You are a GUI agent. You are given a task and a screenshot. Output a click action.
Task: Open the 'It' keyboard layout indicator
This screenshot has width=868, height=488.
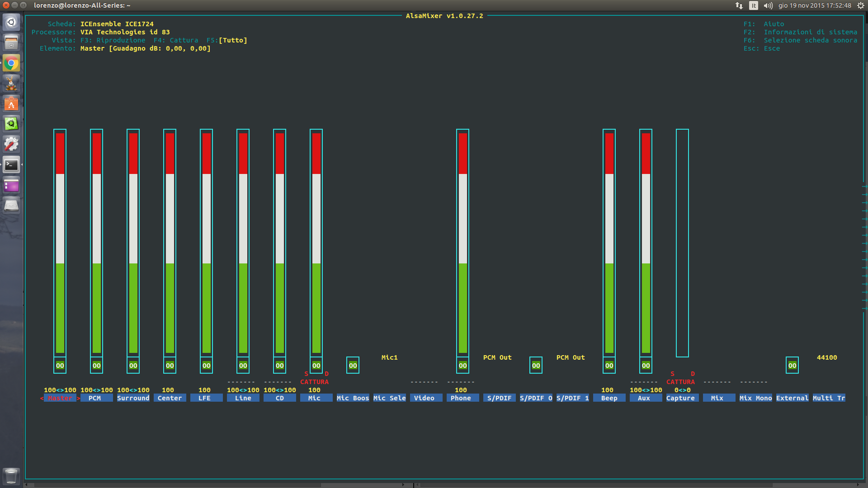(753, 5)
